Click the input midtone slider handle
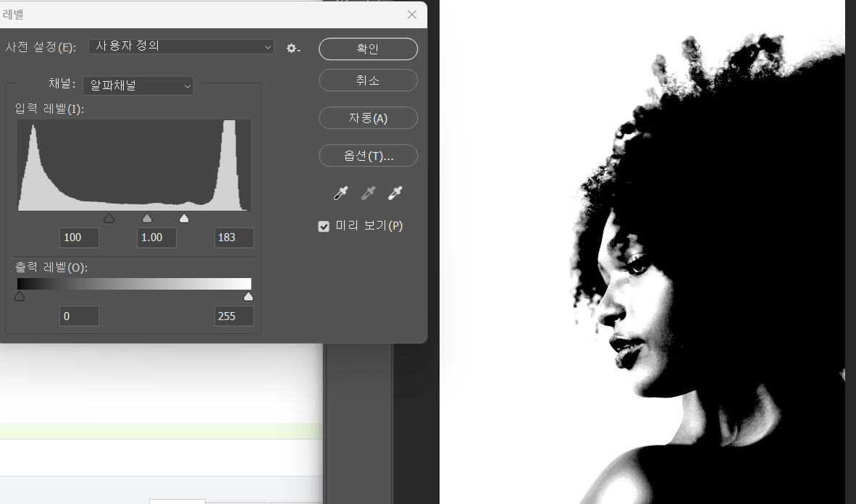Viewport: 856px width, 504px height. click(147, 218)
